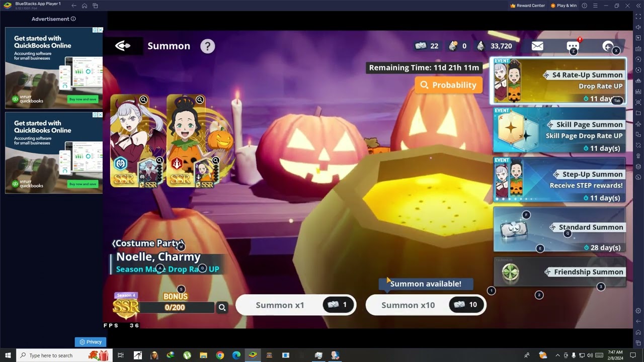Open the Windows Start menu

[8, 355]
